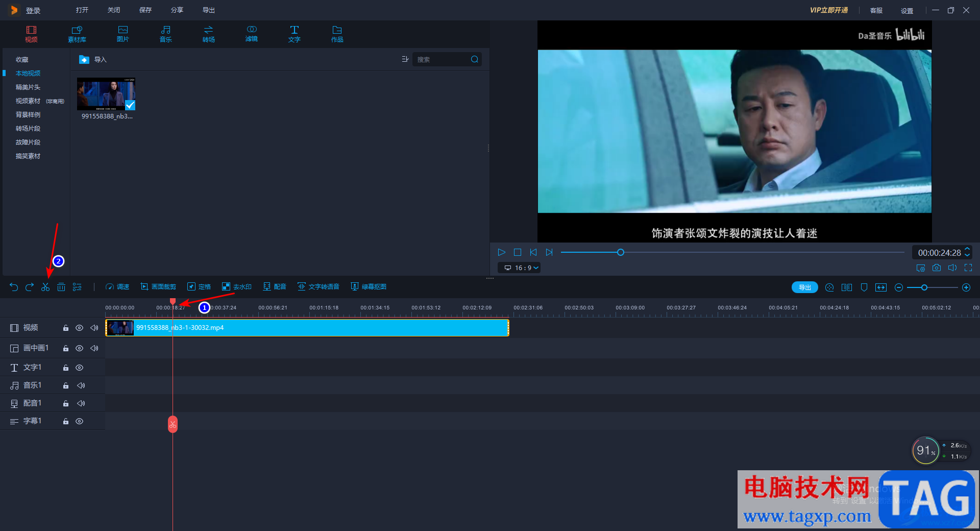Open the 调速 speed adjustment tool

coord(117,287)
